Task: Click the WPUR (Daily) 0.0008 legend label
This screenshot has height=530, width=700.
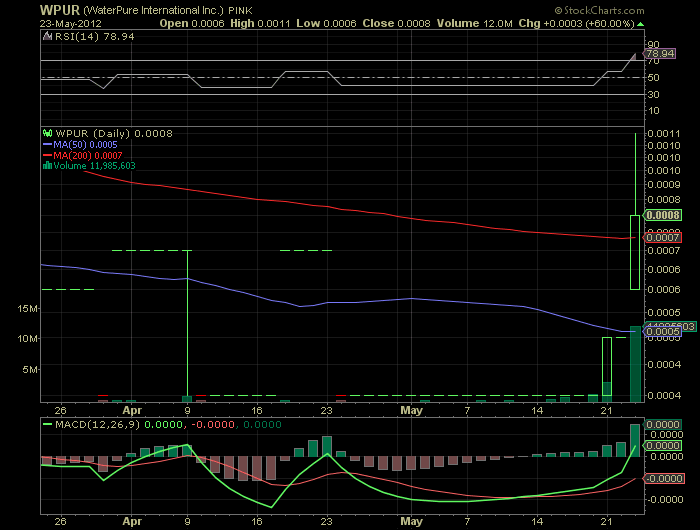Action: click(114, 134)
